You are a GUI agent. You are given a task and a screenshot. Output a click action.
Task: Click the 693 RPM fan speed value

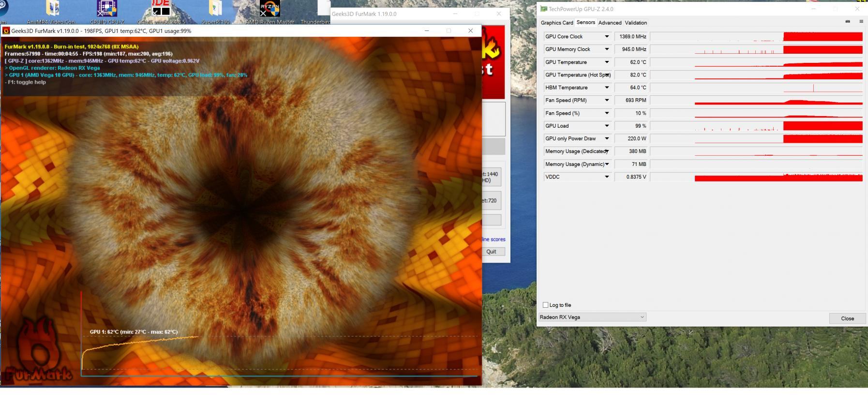coord(631,100)
